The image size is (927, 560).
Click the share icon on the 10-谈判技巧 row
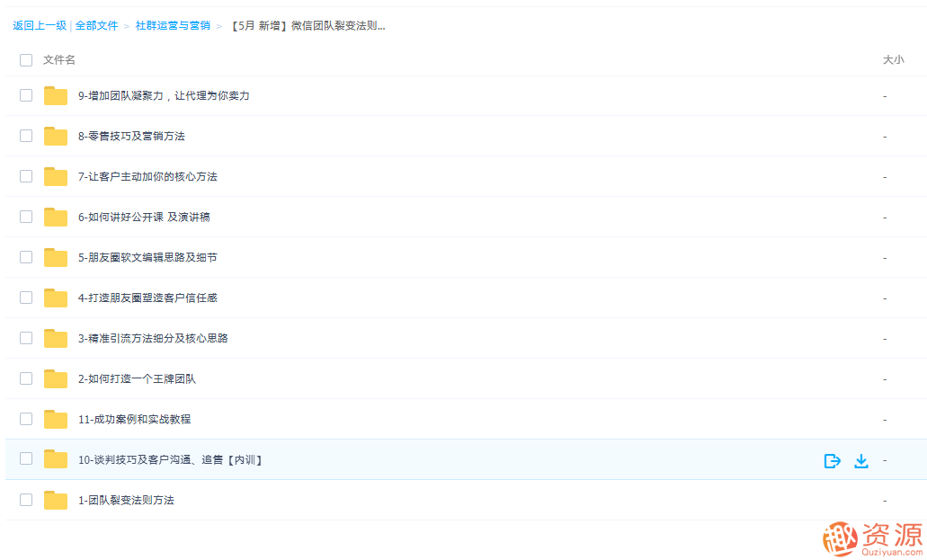pyautogui.click(x=832, y=460)
